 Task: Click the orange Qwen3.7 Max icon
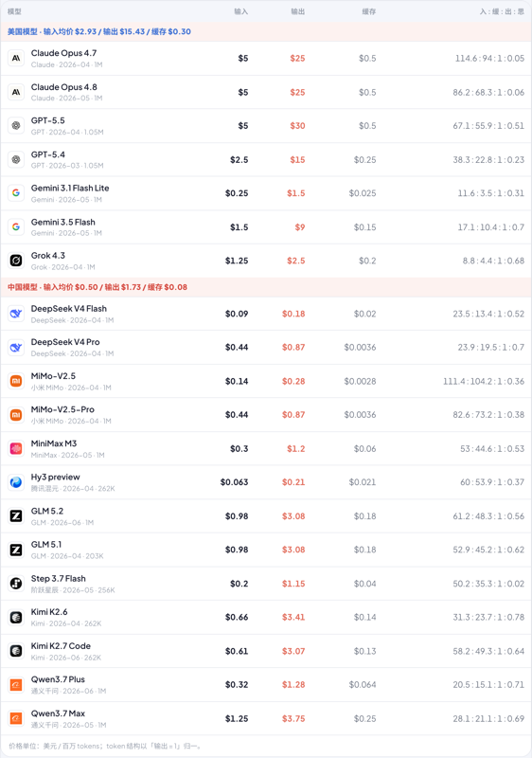[16, 718]
